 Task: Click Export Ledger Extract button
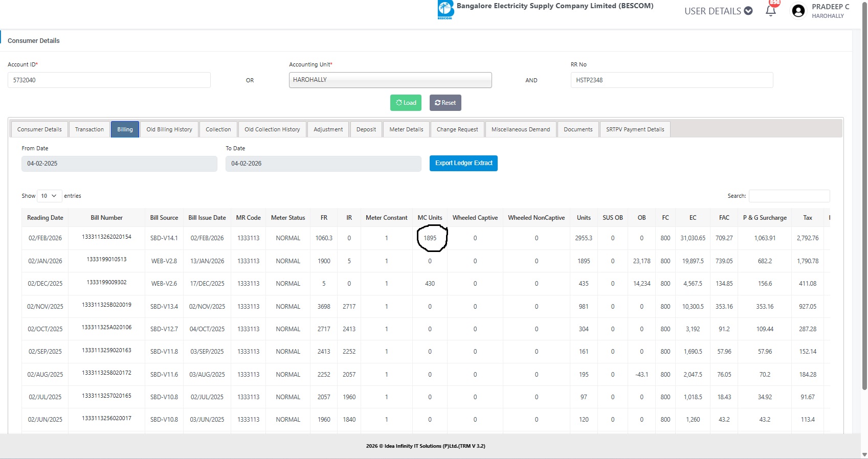[x=463, y=163]
